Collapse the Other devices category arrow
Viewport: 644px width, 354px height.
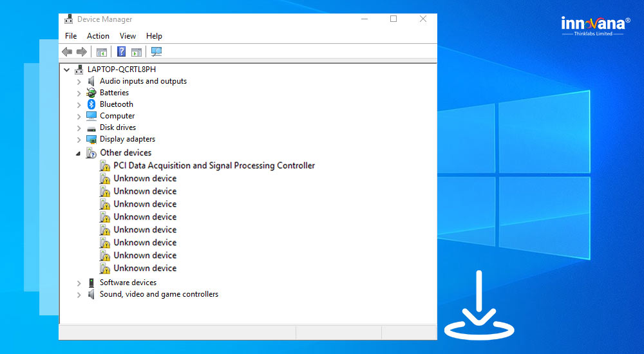pyautogui.click(x=78, y=154)
